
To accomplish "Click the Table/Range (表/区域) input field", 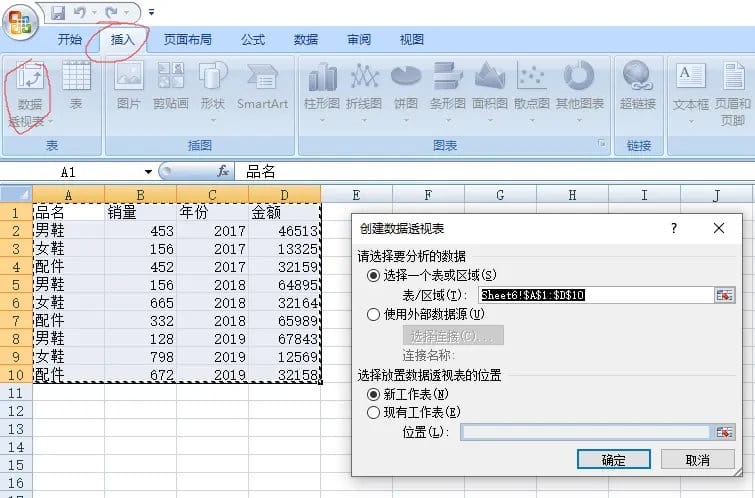I will 594,295.
